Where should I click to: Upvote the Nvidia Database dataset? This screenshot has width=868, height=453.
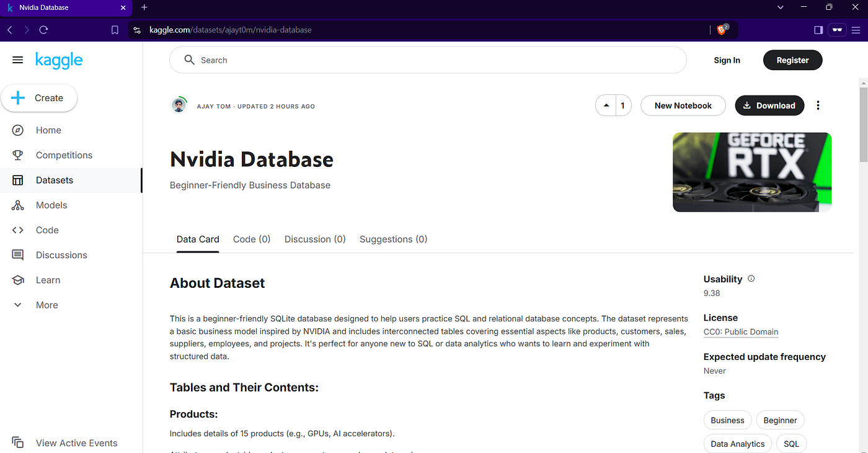[606, 105]
